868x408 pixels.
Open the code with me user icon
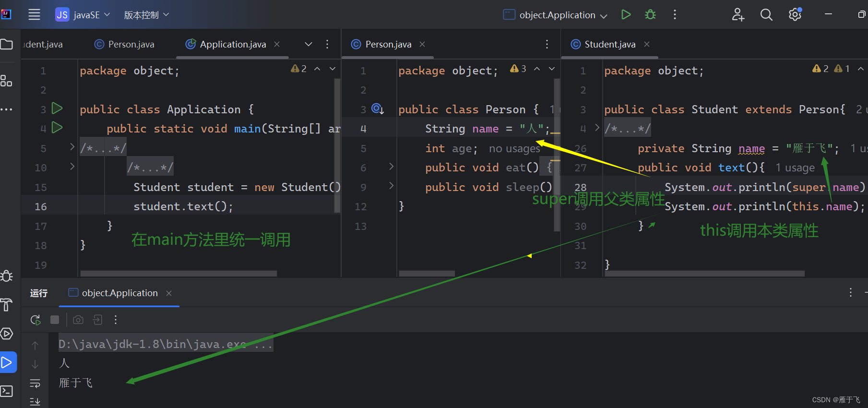point(738,15)
